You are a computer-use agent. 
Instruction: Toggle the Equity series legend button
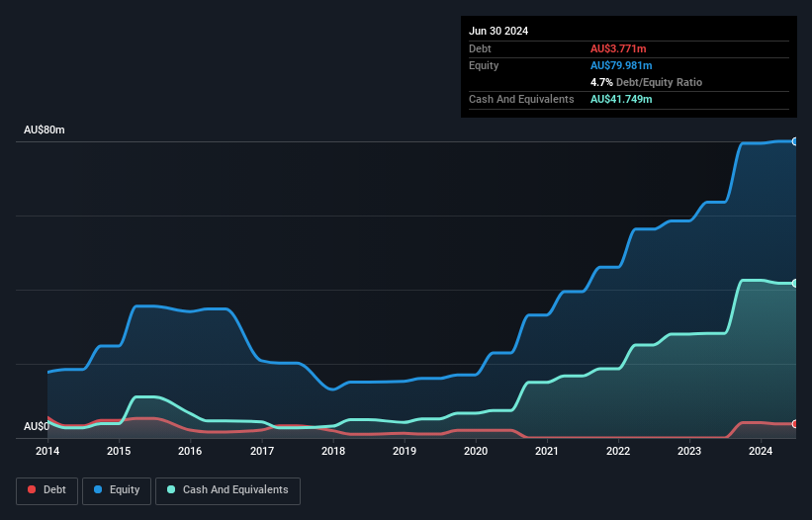(x=117, y=490)
